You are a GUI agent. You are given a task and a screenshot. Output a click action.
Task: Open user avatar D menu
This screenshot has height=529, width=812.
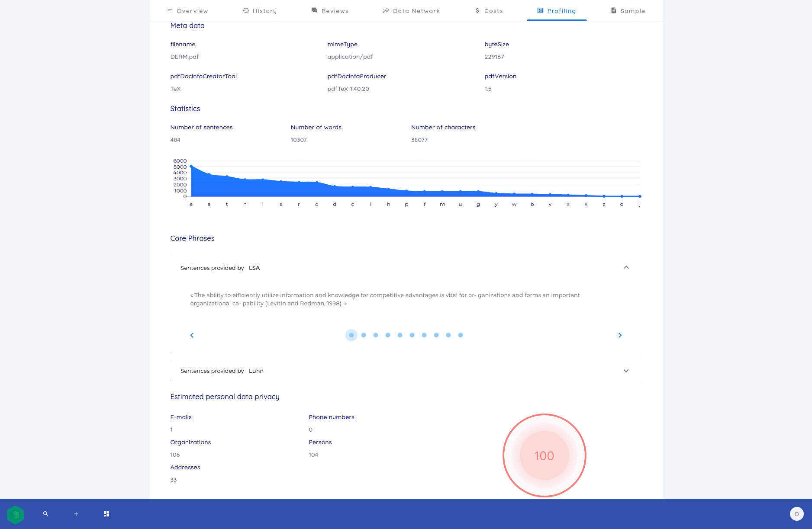coord(797,514)
